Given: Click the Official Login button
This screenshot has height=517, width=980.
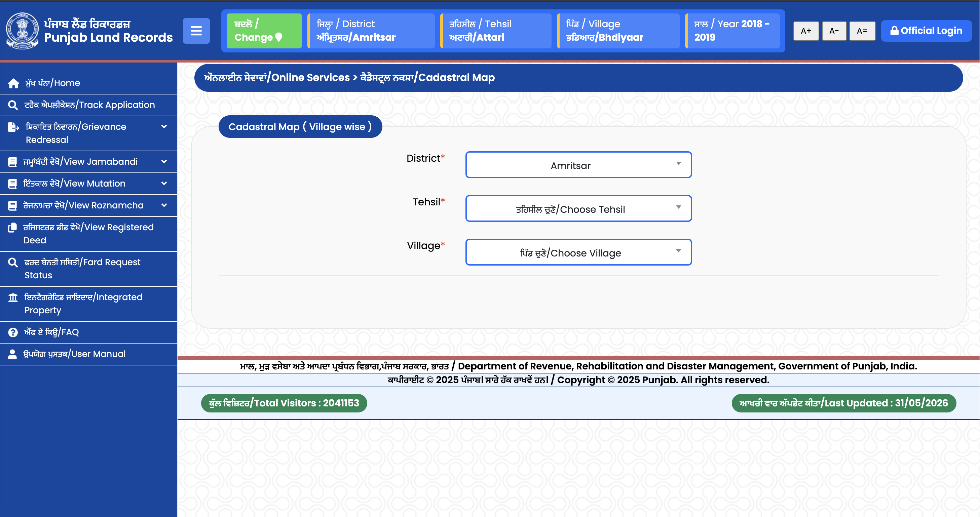Looking at the screenshot, I should pos(926,31).
